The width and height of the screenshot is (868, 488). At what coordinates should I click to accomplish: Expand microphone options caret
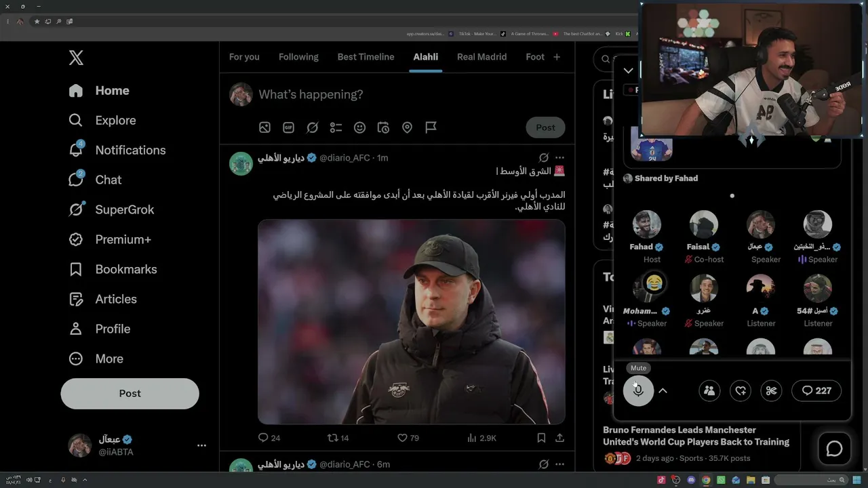(x=663, y=390)
